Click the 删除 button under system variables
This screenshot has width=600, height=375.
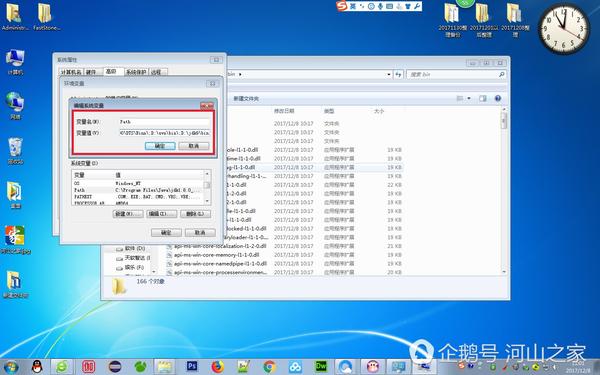coord(195,214)
